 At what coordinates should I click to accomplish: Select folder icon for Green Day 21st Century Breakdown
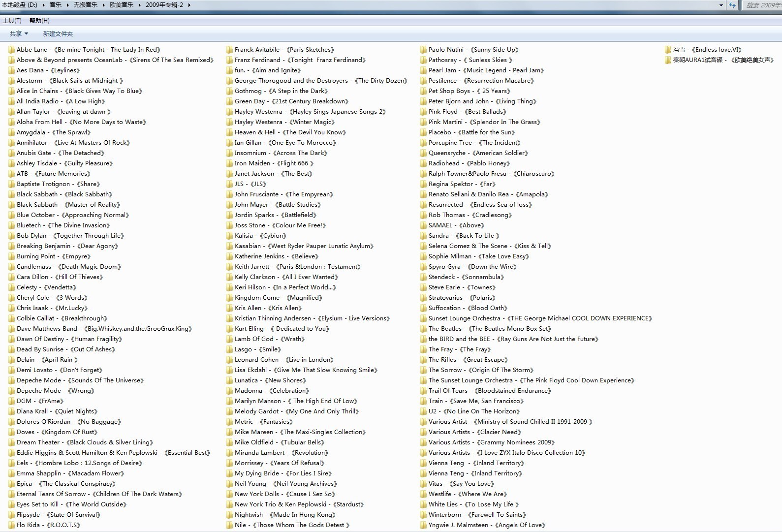tap(230, 101)
